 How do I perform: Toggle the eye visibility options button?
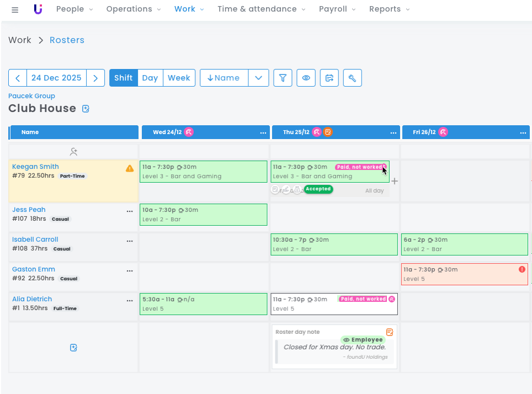pyautogui.click(x=306, y=78)
